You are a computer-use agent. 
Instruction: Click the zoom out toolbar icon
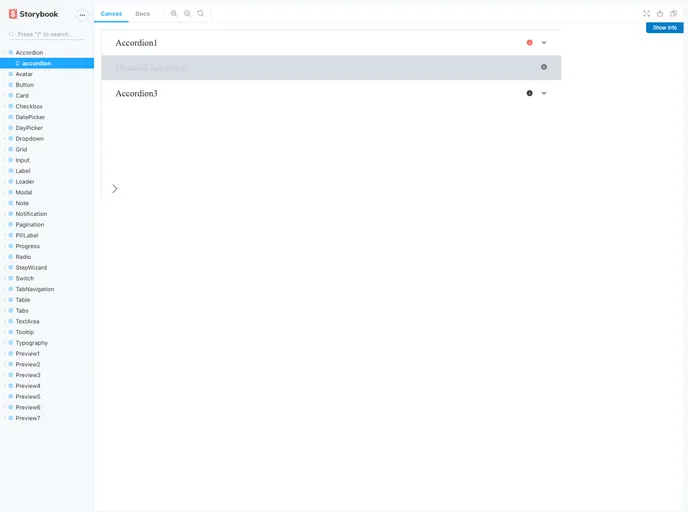[x=187, y=14]
